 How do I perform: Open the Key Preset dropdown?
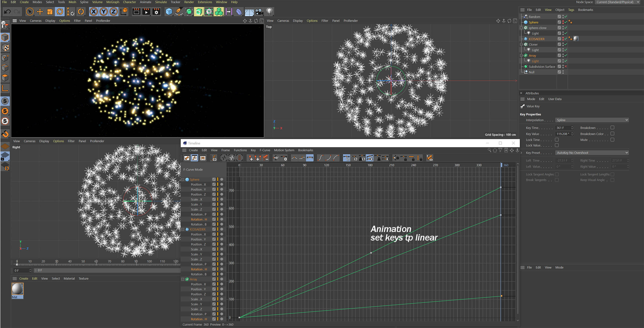592,153
